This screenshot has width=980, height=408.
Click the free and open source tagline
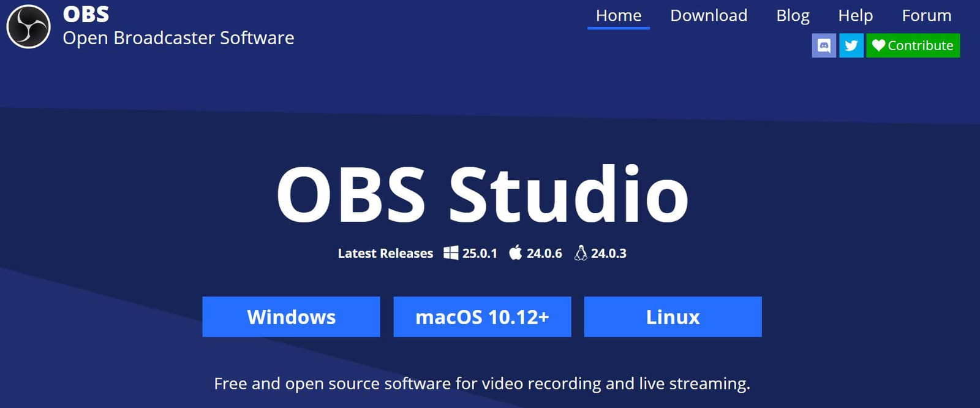coord(482,383)
